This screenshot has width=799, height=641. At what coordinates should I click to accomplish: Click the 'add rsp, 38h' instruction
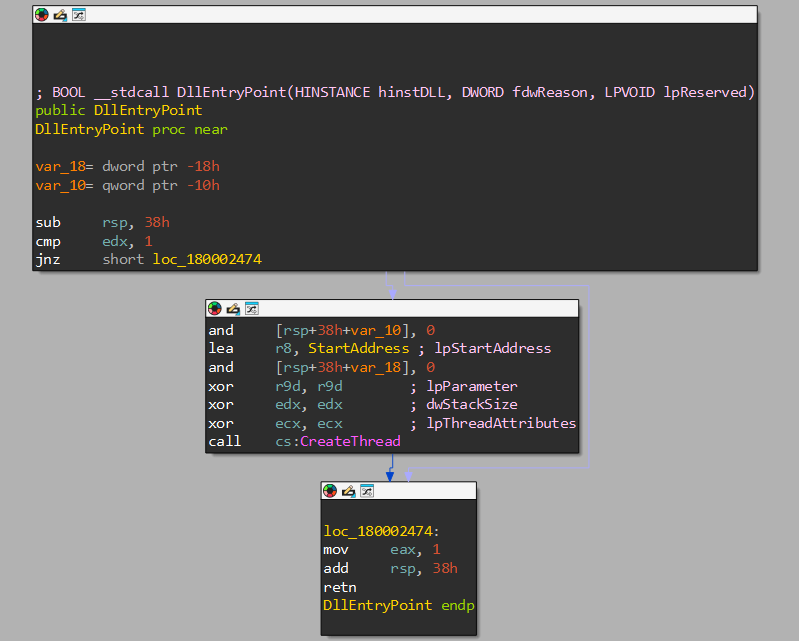[390, 569]
